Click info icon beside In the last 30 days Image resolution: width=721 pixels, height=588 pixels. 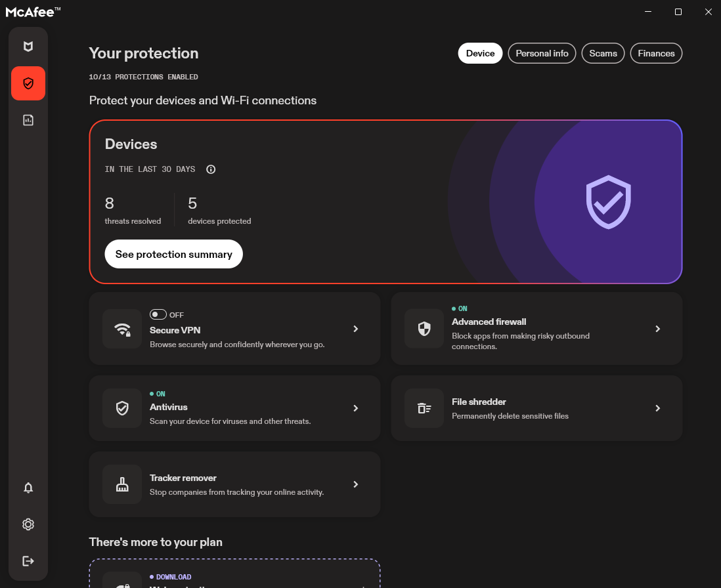pos(211,169)
